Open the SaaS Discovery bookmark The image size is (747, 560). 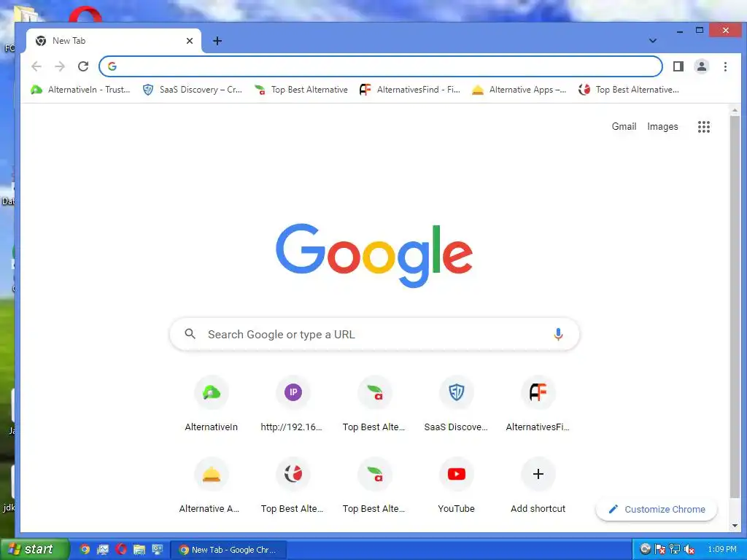193,90
